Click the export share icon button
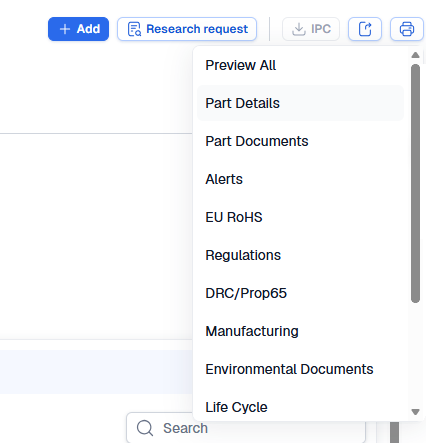 coord(365,29)
